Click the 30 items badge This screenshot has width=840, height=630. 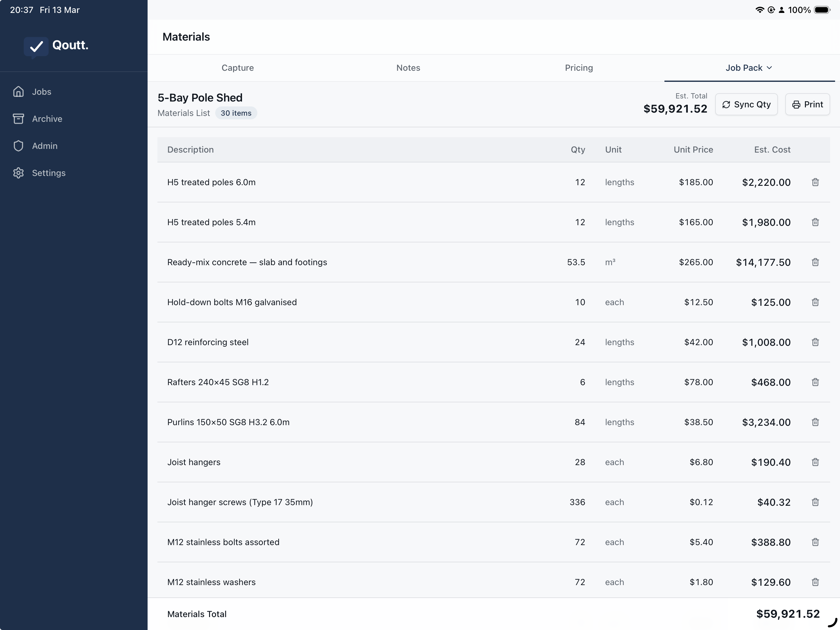[x=236, y=113]
